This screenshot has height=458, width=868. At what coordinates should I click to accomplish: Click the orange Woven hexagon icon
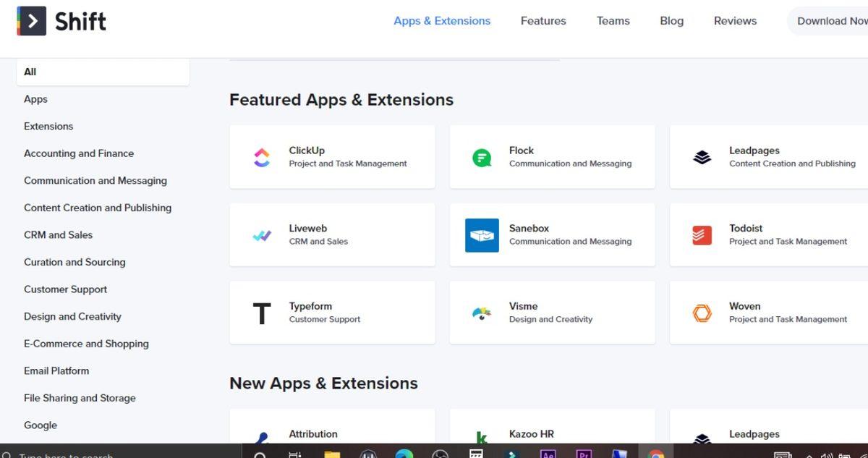(702, 313)
